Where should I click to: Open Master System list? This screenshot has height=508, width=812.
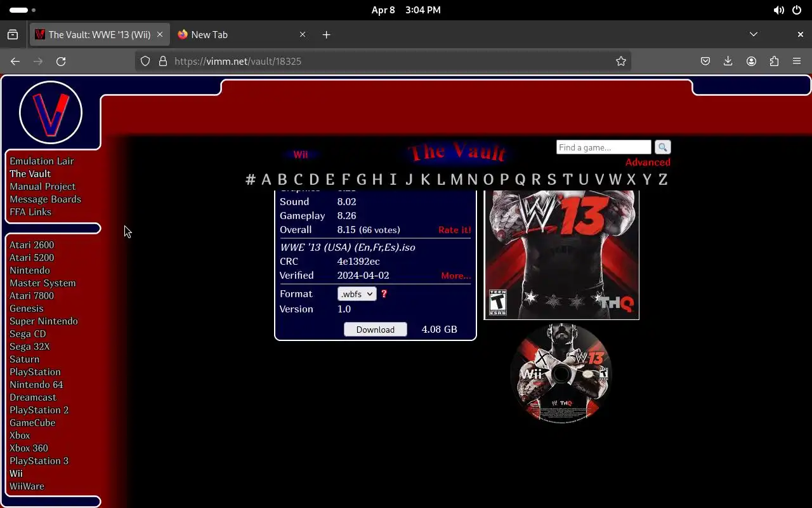click(x=43, y=283)
